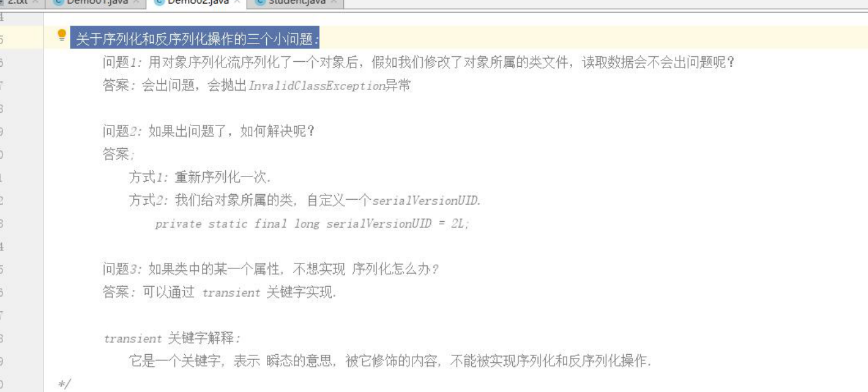The height and width of the screenshot is (392, 868).
Task: Close the Demo02.java editor tab
Action: (237, 2)
